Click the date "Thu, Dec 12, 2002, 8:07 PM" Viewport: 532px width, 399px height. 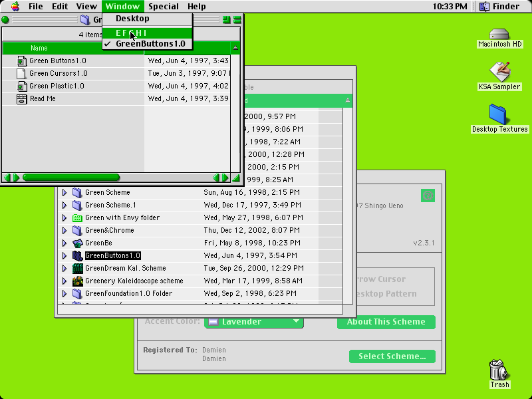pyautogui.click(x=252, y=230)
